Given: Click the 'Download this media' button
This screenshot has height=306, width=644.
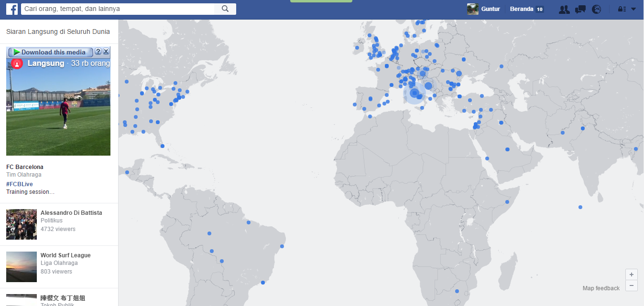Looking at the screenshot, I should [x=50, y=52].
